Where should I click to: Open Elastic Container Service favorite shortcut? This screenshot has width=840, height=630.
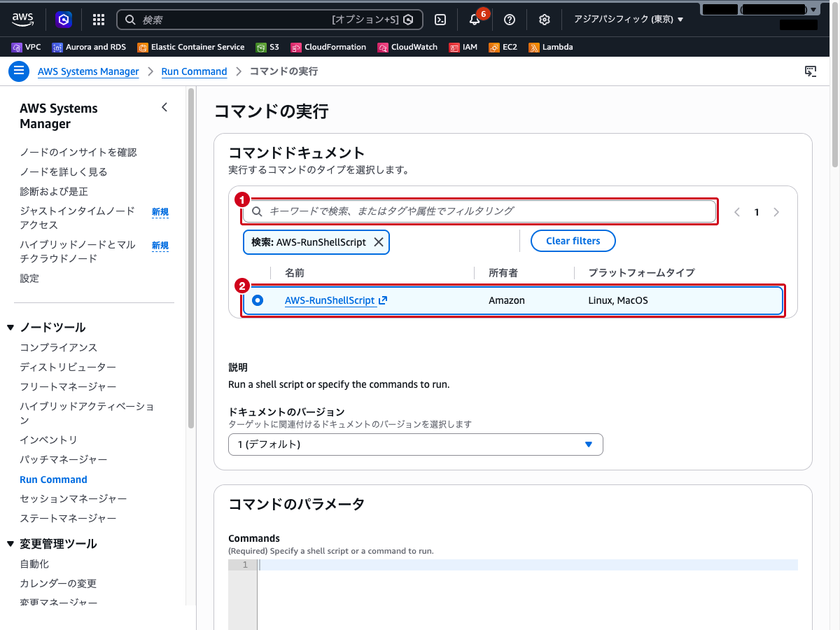click(191, 47)
